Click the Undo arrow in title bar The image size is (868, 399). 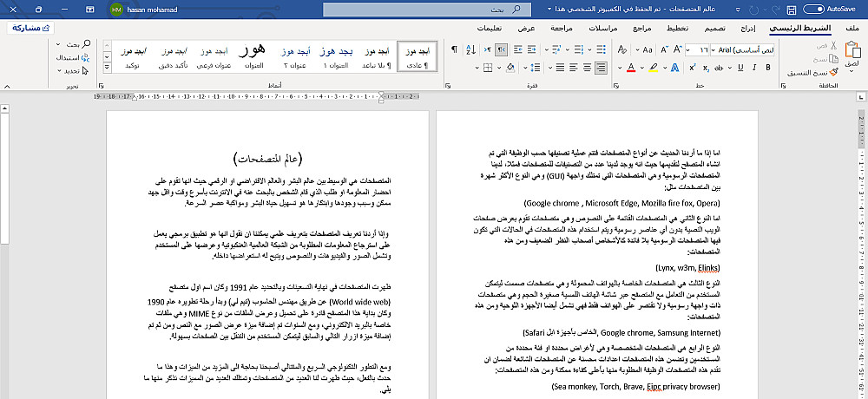774,10
